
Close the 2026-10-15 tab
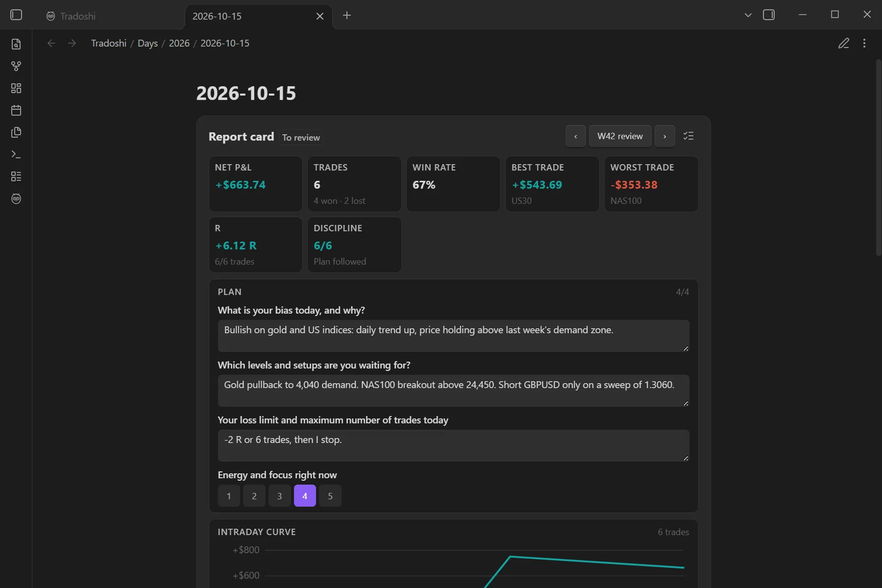320,16
